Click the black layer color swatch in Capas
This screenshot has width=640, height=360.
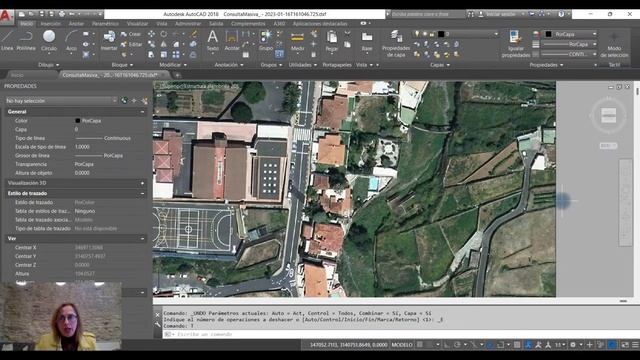tap(441, 34)
